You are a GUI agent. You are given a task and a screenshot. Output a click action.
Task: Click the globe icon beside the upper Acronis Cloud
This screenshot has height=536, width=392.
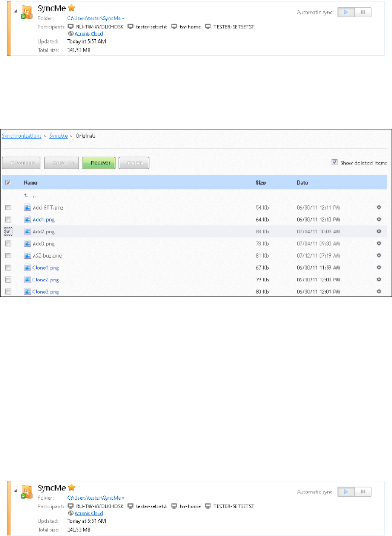[x=71, y=33]
